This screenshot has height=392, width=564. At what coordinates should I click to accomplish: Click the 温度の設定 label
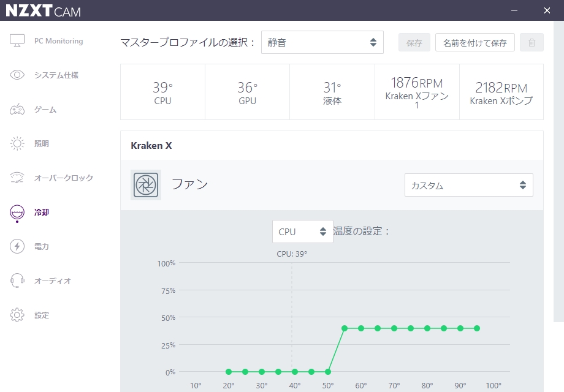click(361, 231)
